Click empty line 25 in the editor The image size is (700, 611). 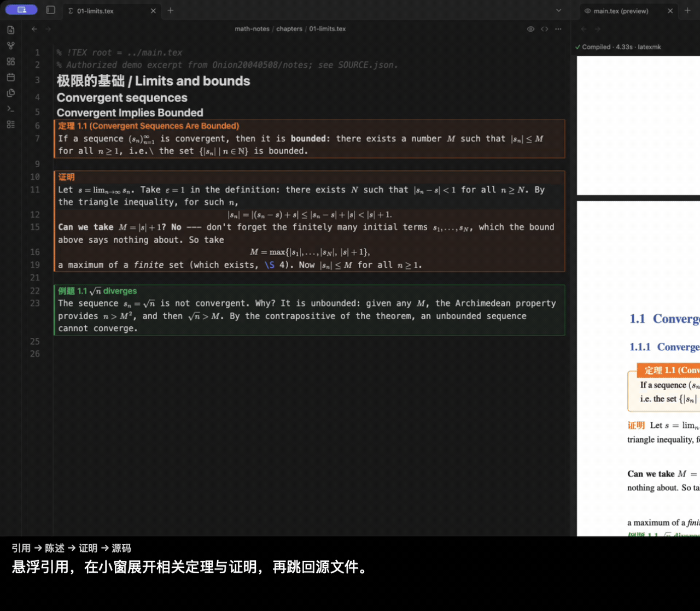pyautogui.click(x=309, y=342)
